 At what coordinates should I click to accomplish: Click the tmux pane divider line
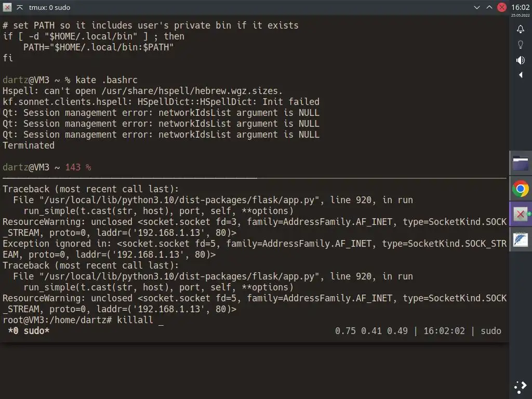tap(255, 178)
